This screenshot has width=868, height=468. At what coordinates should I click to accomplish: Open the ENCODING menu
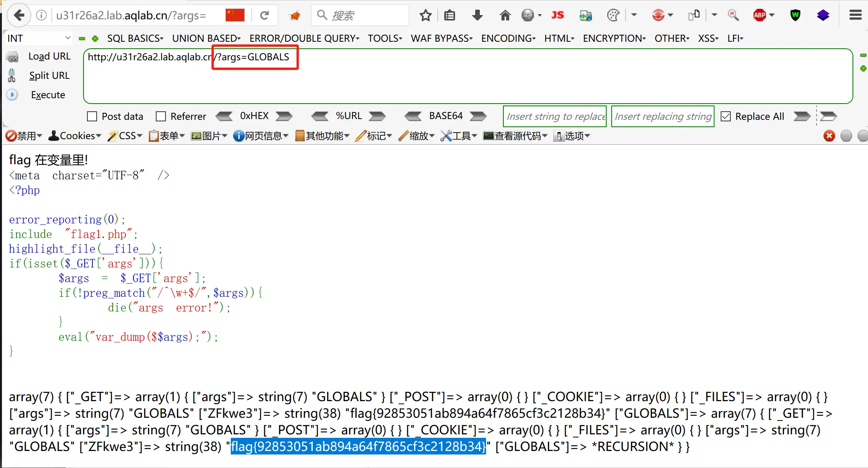tap(508, 38)
